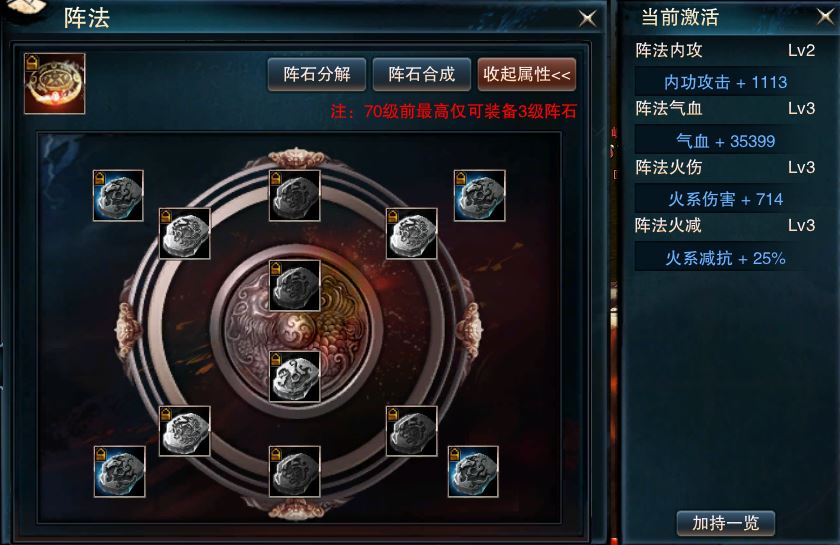
Task: Select the bottom-right blue corner stone
Action: pyautogui.click(x=473, y=472)
